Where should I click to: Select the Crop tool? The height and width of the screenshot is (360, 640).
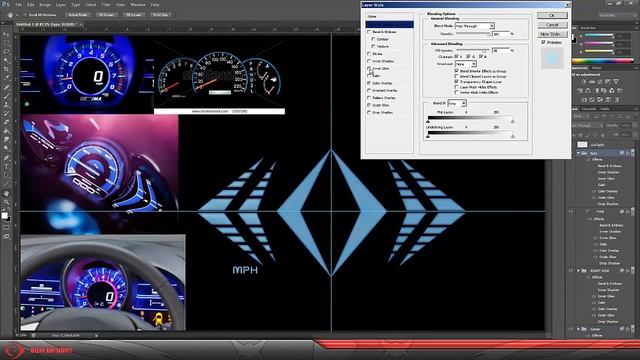tap(6, 69)
